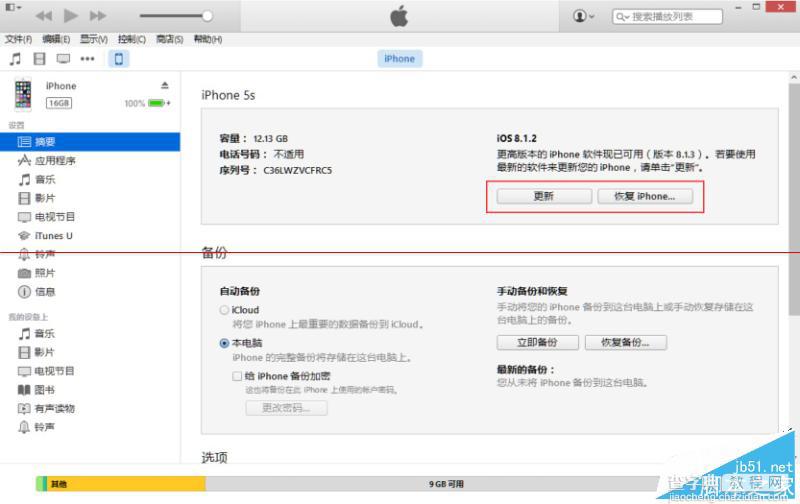Image resolution: width=800 pixels, height=504 pixels.
Task: Select the iPhone tab at the top center
Action: 399,59
